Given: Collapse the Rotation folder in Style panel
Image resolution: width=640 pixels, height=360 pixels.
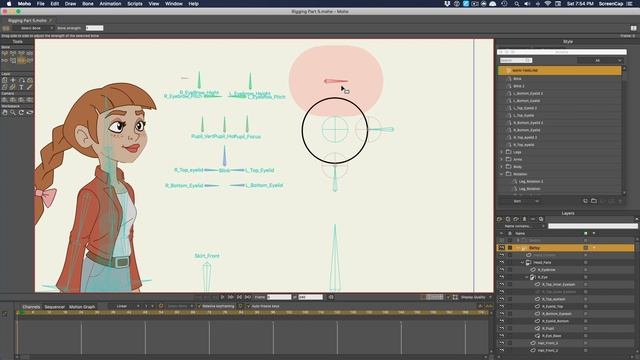Looking at the screenshot, I should point(502,174).
